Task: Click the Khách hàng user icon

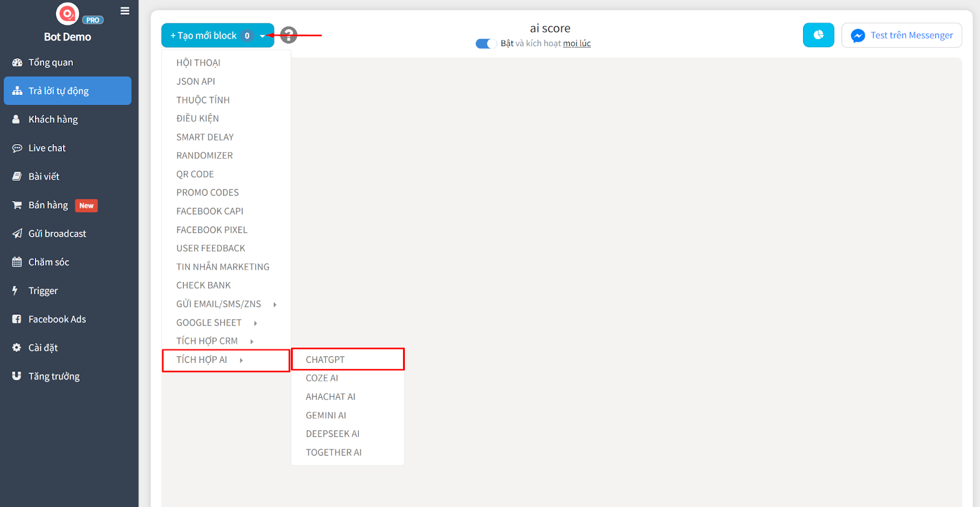Action: coord(17,120)
